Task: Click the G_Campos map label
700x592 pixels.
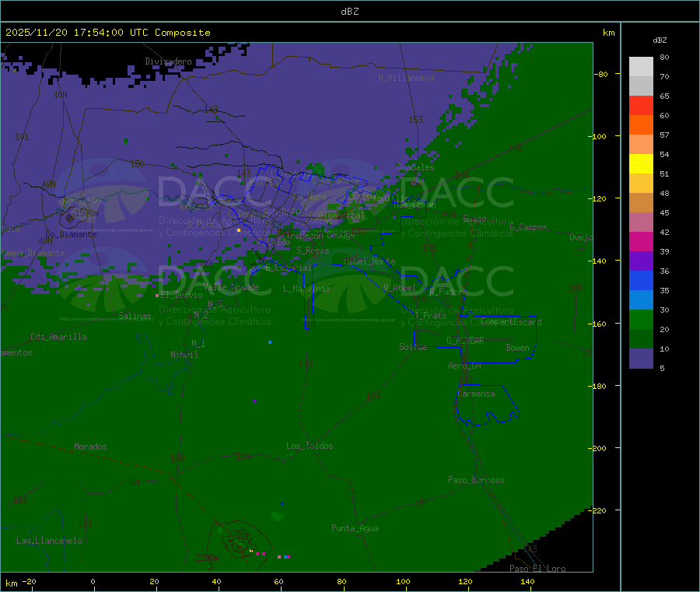Action: click(528, 227)
